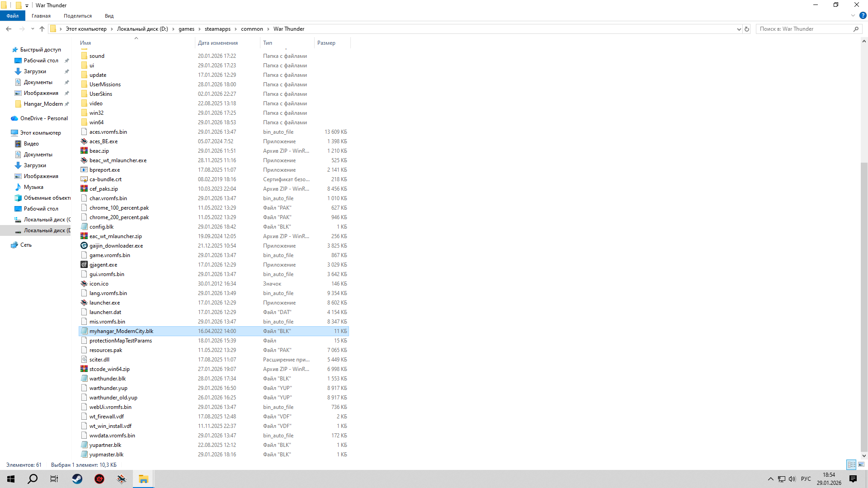The width and height of the screenshot is (868, 488).
Task: Select the launcher.exe file
Action: coord(104,303)
